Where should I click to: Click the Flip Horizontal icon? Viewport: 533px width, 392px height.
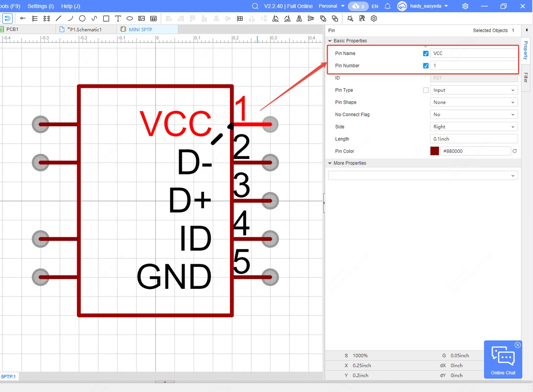(299, 18)
